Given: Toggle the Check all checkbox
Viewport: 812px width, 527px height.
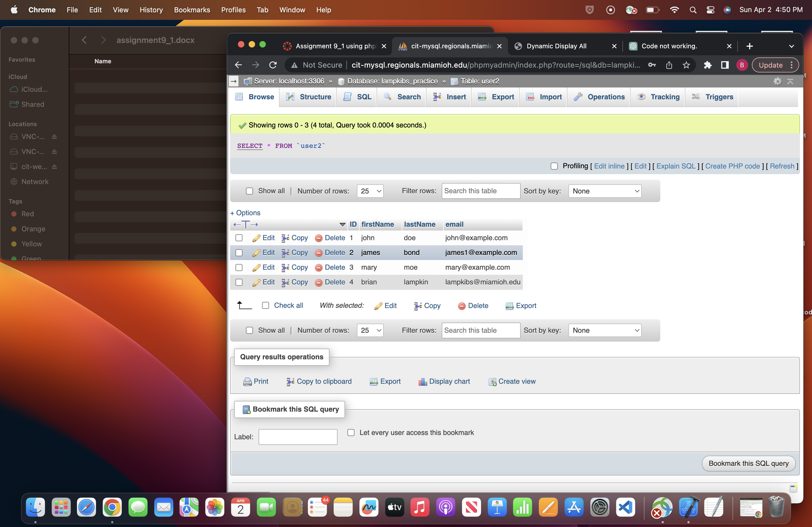Looking at the screenshot, I should 266,305.
